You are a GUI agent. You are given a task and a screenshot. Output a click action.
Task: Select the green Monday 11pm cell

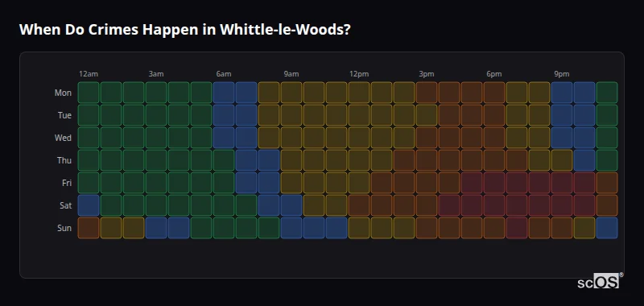(x=607, y=93)
